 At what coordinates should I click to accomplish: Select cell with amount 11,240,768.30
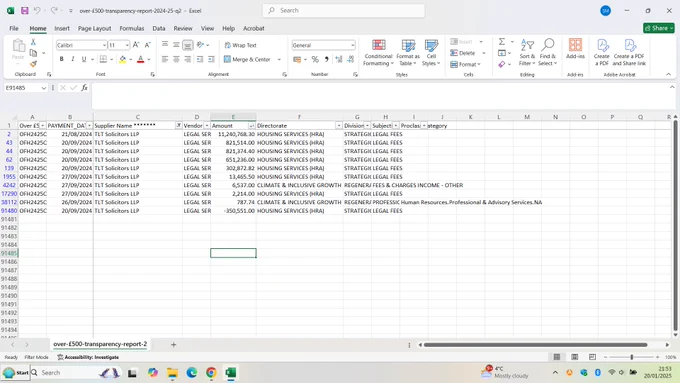tap(233, 134)
